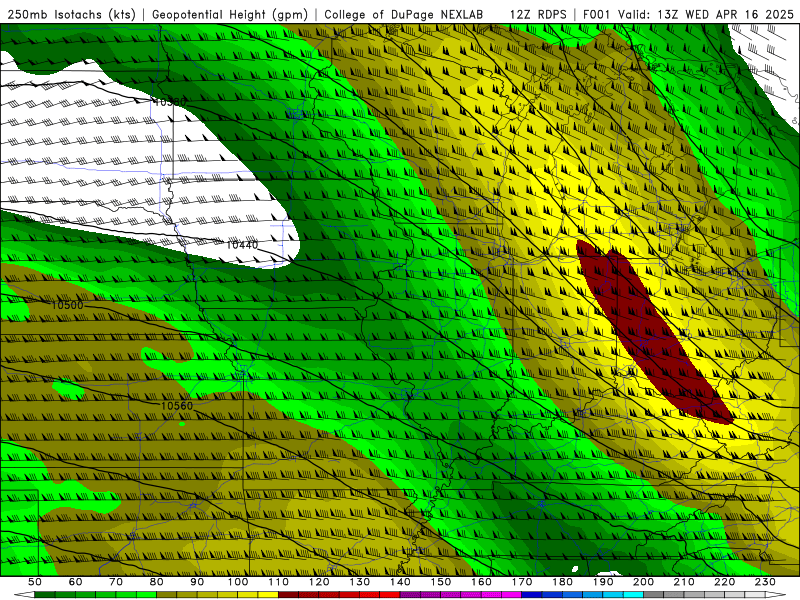This screenshot has height=600, width=800.
Task: Click the 120 value on the color scale
Action: click(319, 582)
